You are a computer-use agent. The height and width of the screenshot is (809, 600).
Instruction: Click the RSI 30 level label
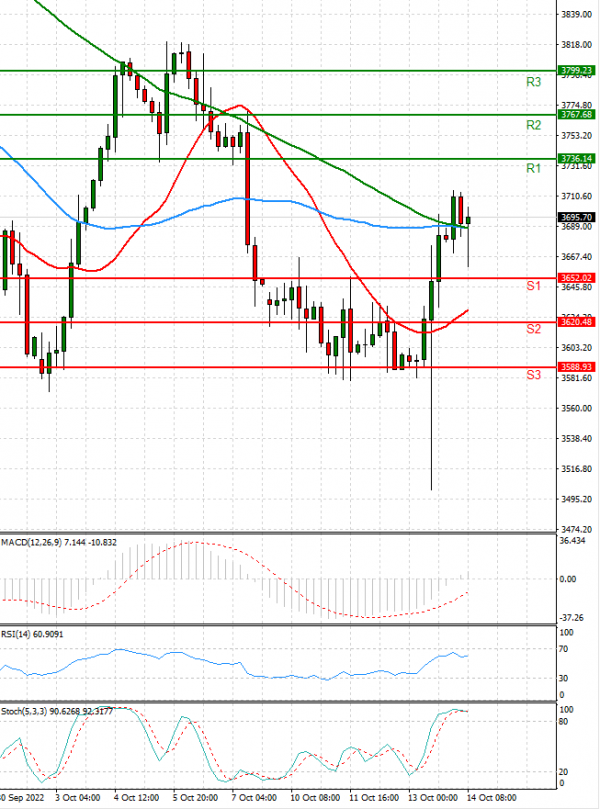564,678
